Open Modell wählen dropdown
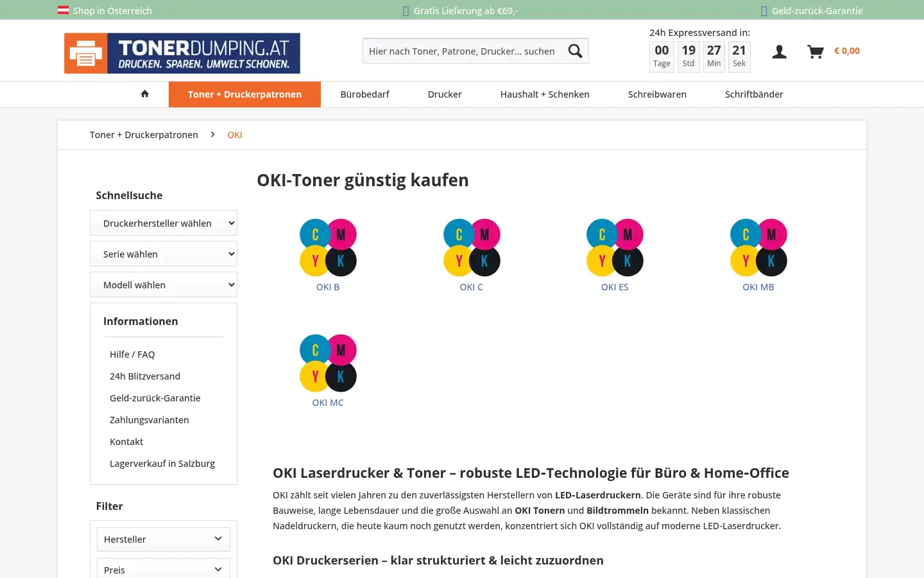The image size is (924, 578). pos(164,285)
